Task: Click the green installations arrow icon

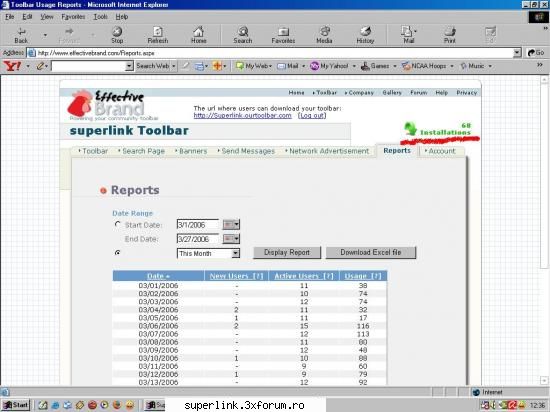Action: [410, 128]
